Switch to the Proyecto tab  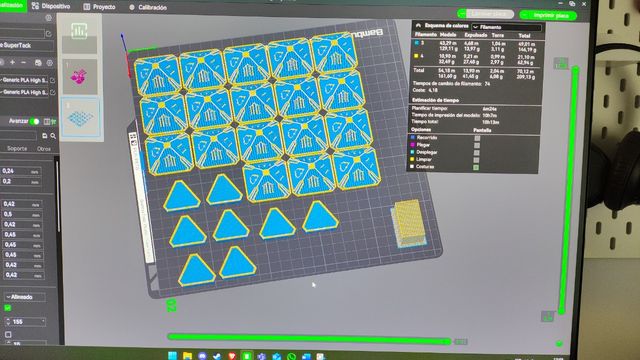99,7
